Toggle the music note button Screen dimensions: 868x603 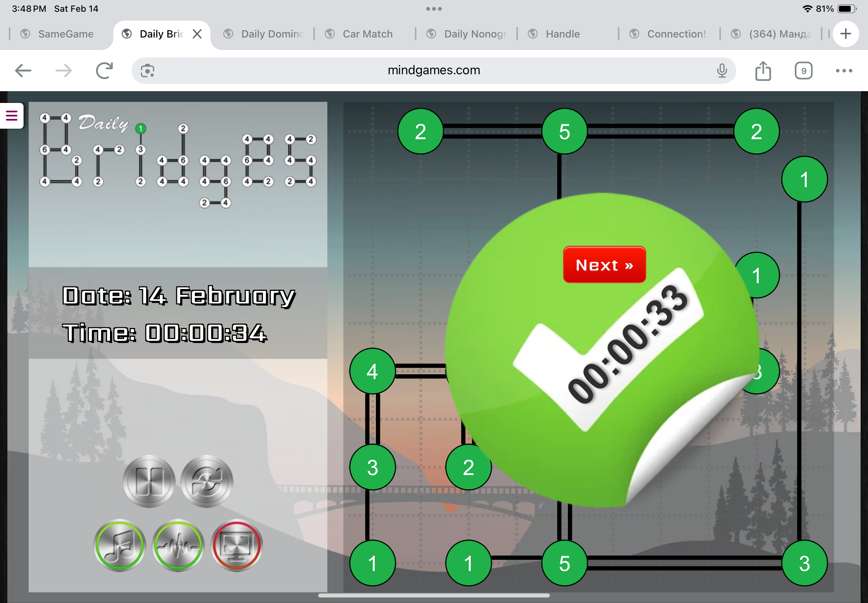120,545
